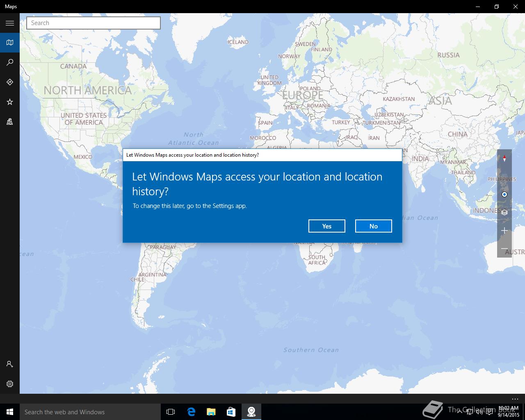Launch Microsoft Edge from the taskbar
This screenshot has height=420, width=525.
pos(191,412)
